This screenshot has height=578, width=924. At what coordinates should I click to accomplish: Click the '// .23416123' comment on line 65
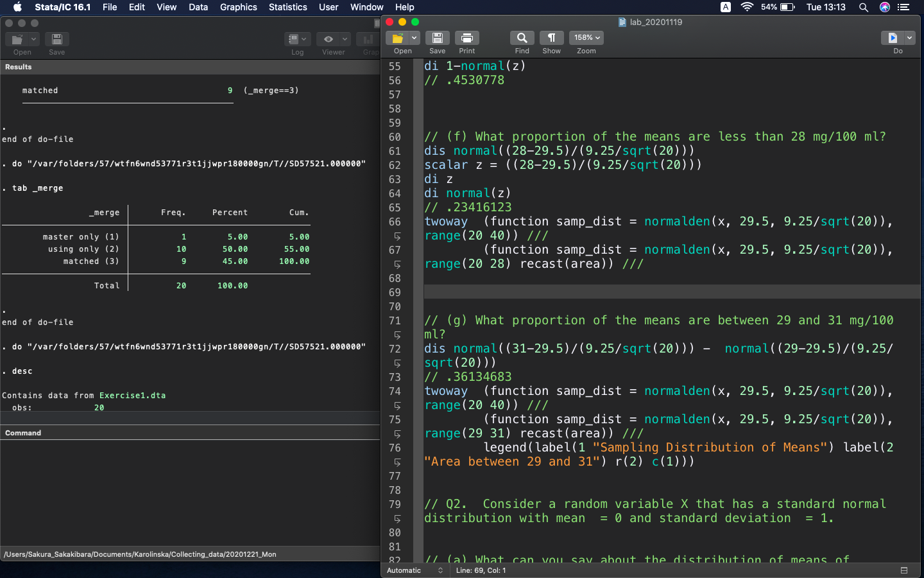click(468, 207)
